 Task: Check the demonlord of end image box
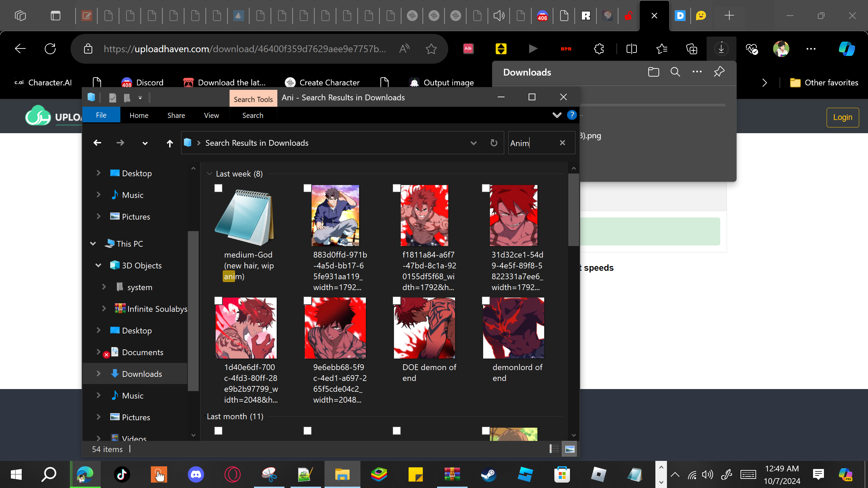[486, 301]
